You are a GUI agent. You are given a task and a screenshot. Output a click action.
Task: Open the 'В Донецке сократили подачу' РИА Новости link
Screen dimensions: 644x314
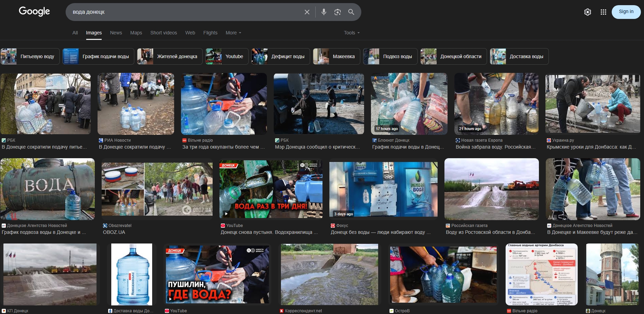pos(135,147)
